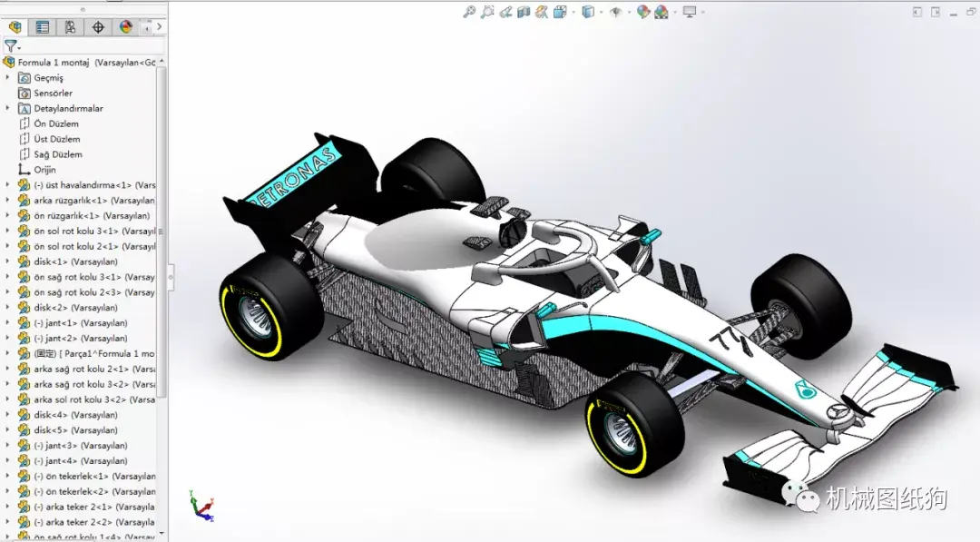Click Zoom to Area icon
Image resolution: width=980 pixels, height=542 pixels.
[487, 11]
